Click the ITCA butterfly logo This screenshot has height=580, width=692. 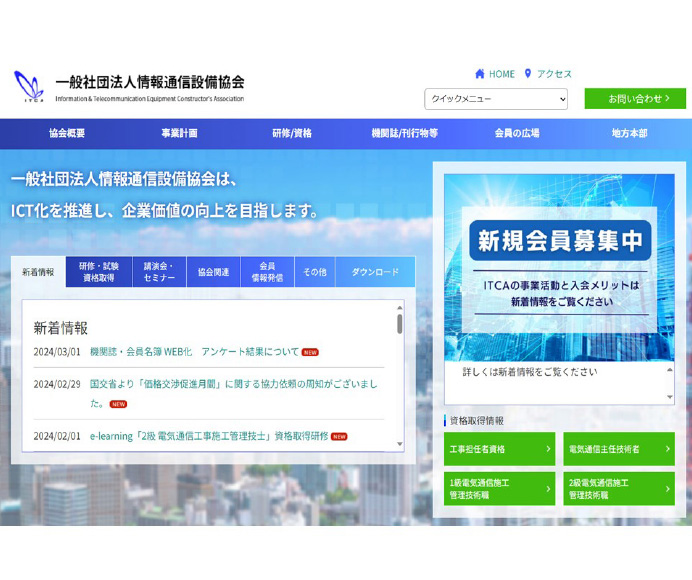(29, 86)
